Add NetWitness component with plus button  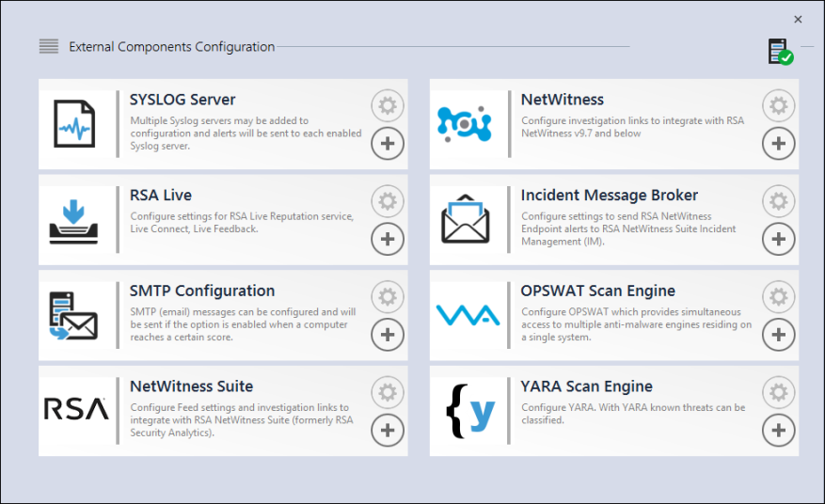(779, 144)
